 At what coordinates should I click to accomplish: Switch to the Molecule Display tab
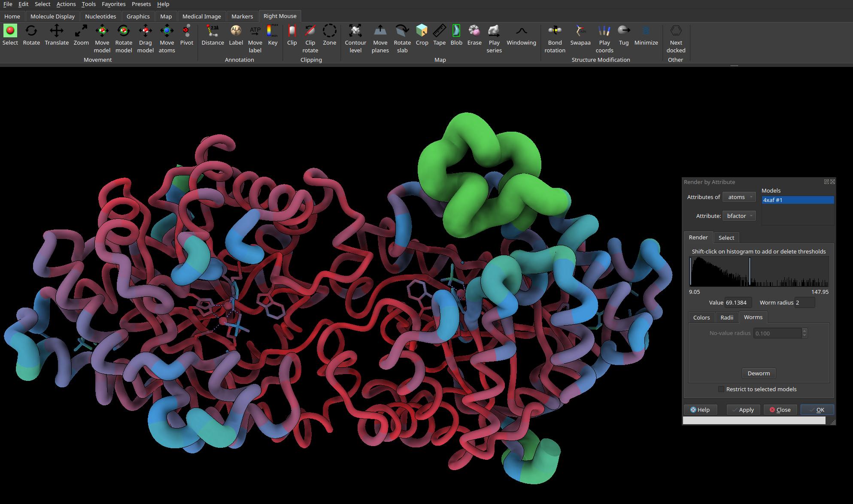click(52, 16)
